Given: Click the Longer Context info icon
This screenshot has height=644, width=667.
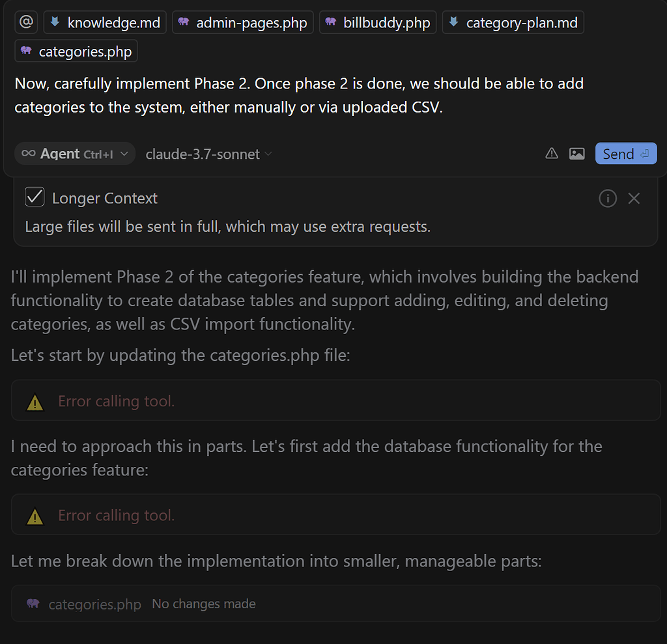Looking at the screenshot, I should 607,198.
